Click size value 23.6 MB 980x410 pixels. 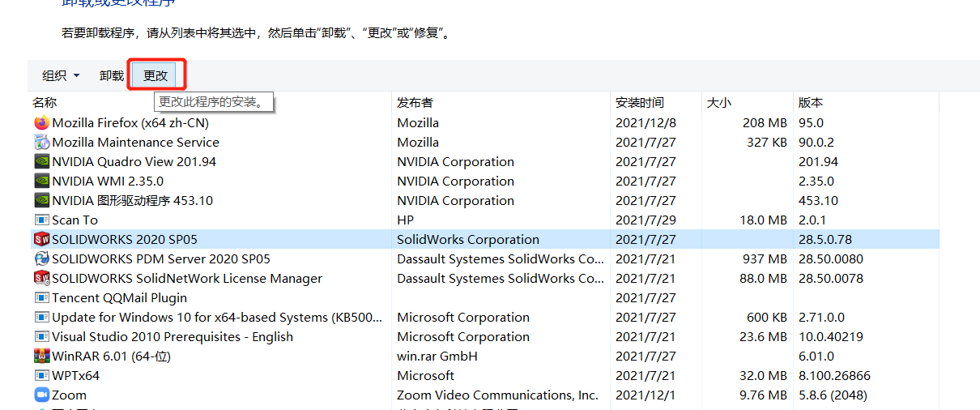[761, 337]
